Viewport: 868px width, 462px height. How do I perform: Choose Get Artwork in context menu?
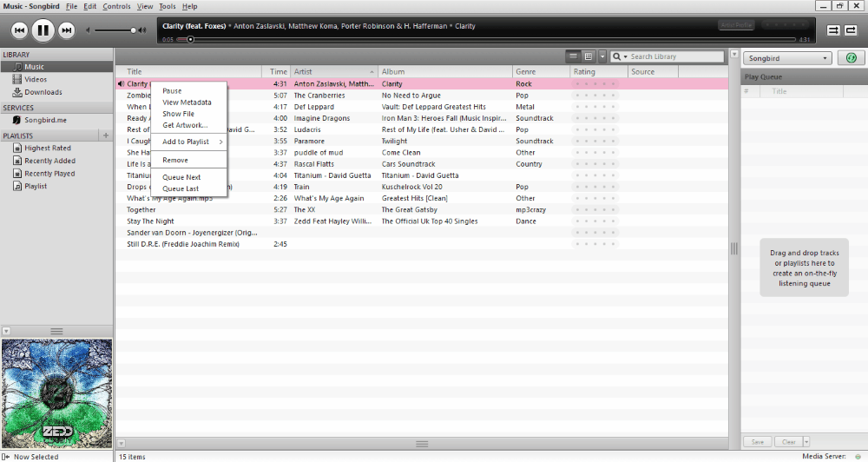coord(188,125)
